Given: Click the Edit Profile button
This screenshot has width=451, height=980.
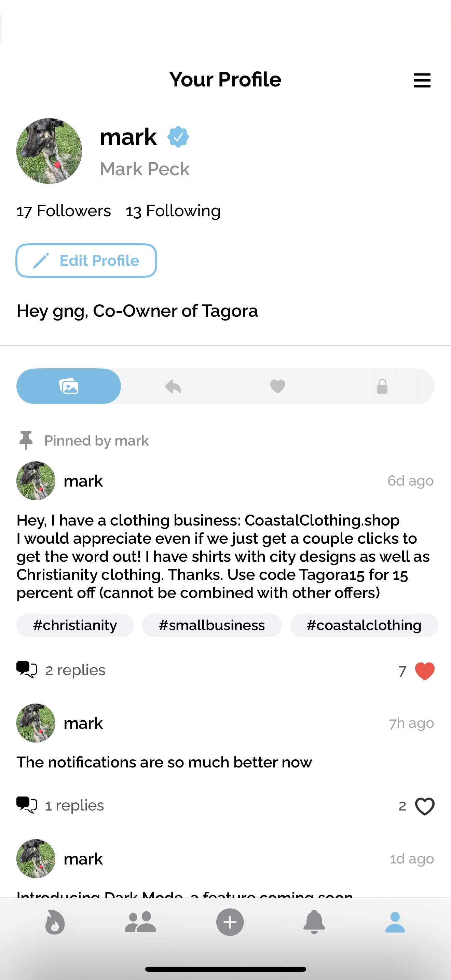Looking at the screenshot, I should tap(86, 261).
